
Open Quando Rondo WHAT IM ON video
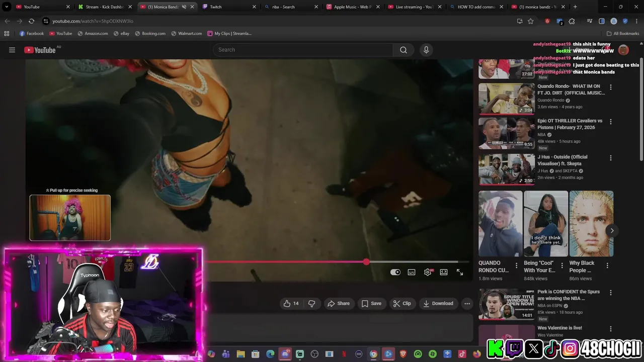click(x=506, y=99)
